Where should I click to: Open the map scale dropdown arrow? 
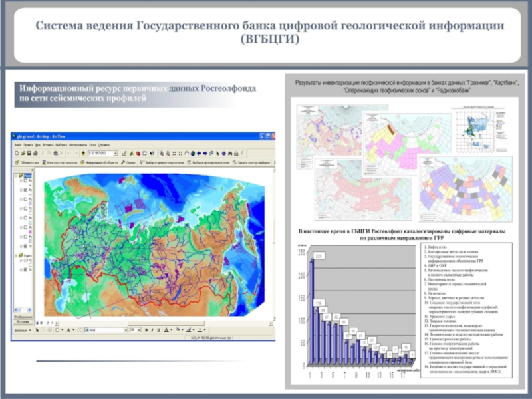pyautogui.click(x=115, y=154)
